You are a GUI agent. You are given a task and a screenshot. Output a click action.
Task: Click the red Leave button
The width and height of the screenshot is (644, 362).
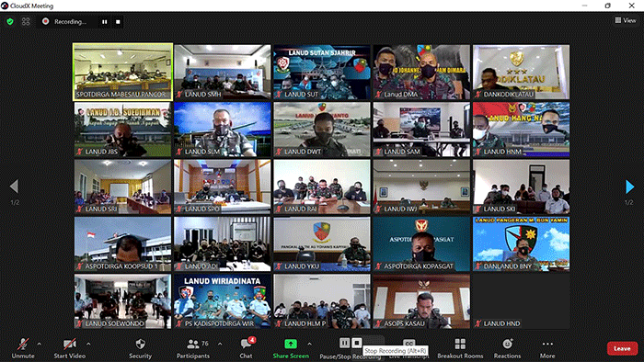click(622, 348)
